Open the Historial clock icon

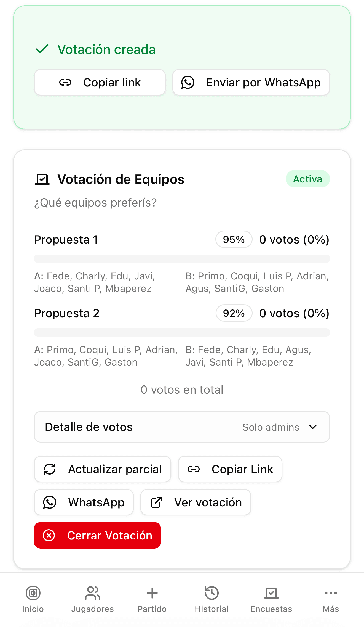click(x=212, y=593)
